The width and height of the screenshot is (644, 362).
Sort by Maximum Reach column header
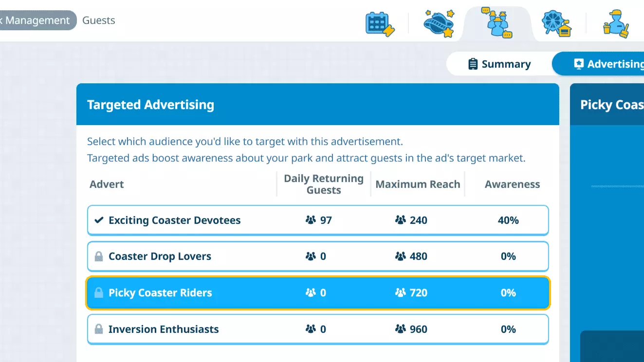418,184
